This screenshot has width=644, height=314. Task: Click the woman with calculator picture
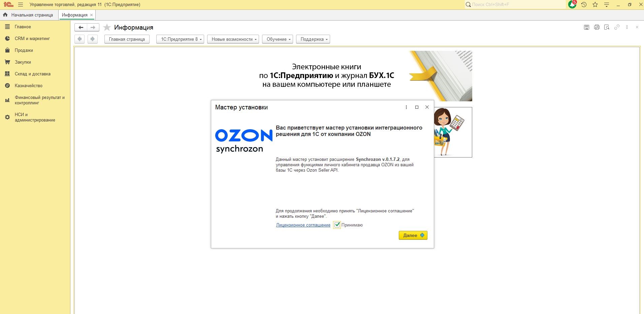click(453, 132)
